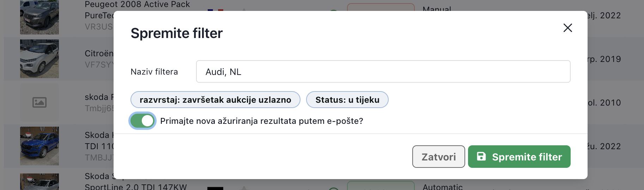Click the Automatic transmission text
Screen dimensions: 644x190
tap(442, 187)
